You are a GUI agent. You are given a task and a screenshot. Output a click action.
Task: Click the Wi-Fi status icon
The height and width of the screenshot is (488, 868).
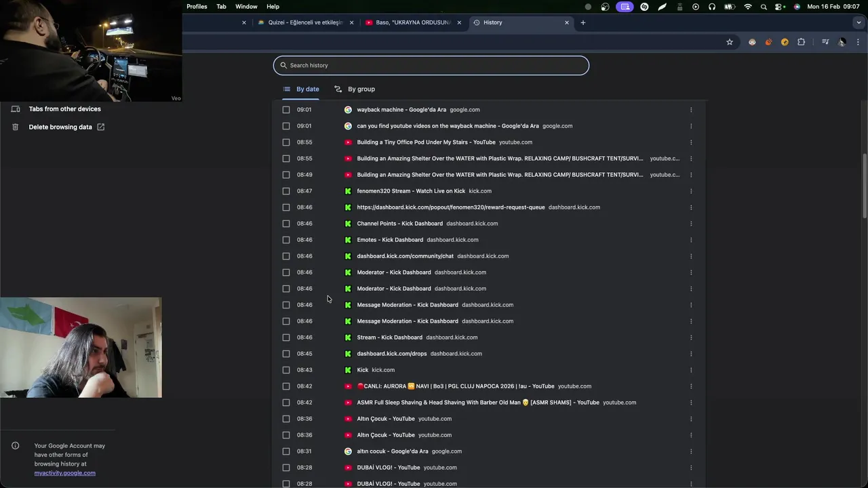click(748, 6)
